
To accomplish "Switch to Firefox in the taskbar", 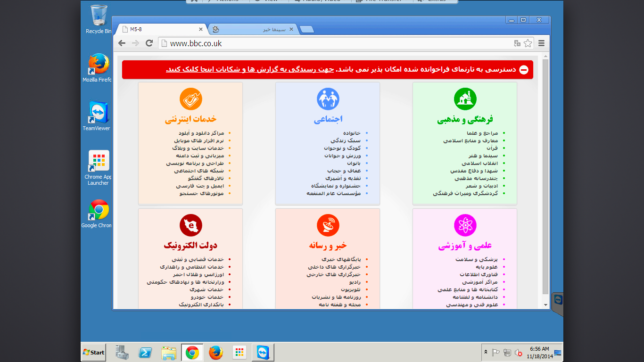I will [x=216, y=352].
